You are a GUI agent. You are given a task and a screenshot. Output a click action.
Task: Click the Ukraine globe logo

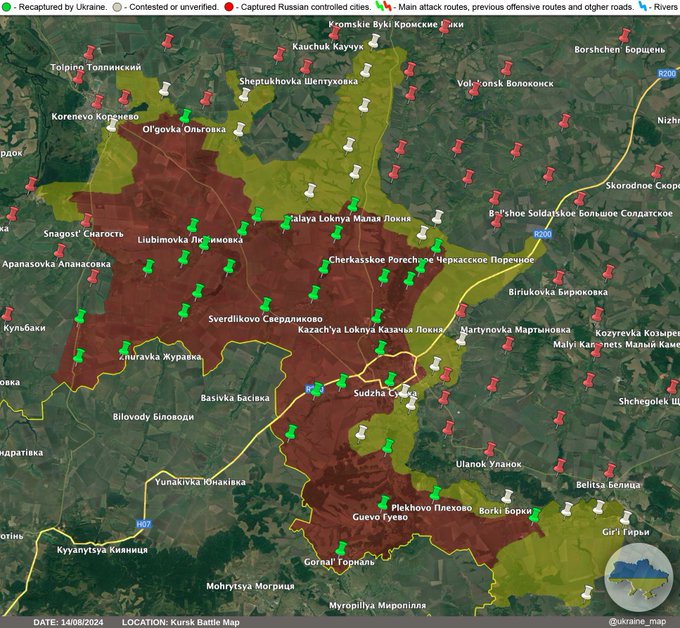click(x=637, y=577)
